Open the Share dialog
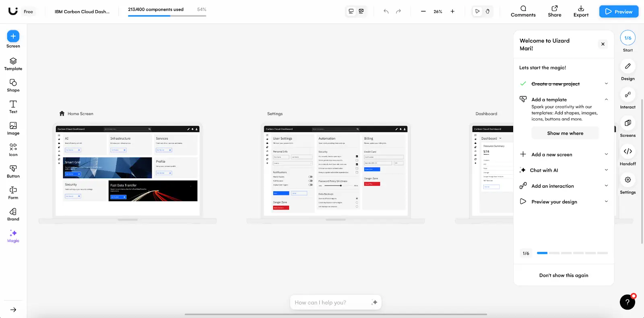The height and width of the screenshot is (318, 644). [555, 11]
